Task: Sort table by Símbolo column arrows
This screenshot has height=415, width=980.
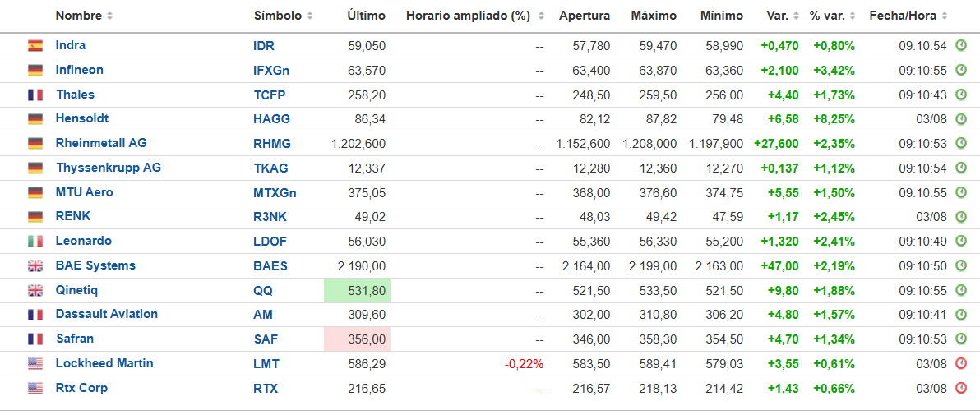Action: pyautogui.click(x=310, y=16)
